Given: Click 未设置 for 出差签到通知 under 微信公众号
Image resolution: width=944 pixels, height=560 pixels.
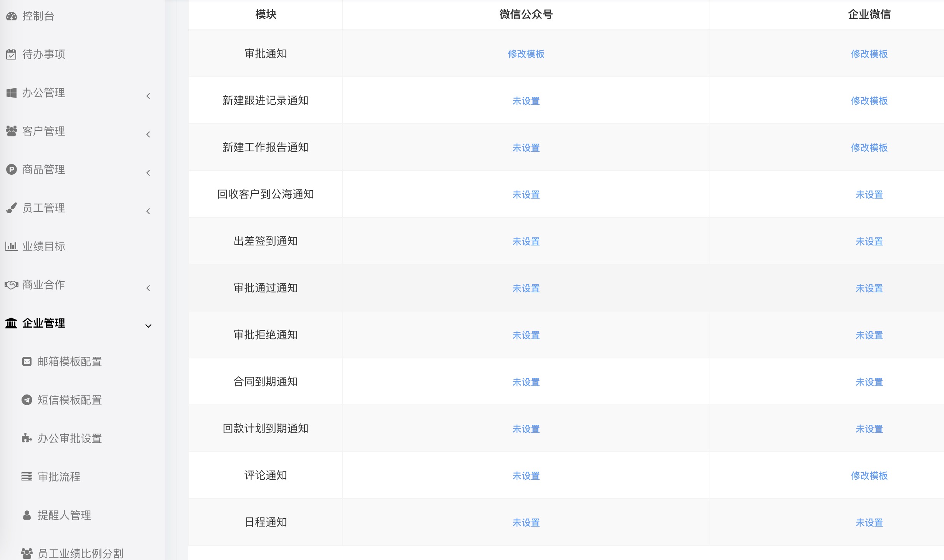Looking at the screenshot, I should tap(526, 242).
